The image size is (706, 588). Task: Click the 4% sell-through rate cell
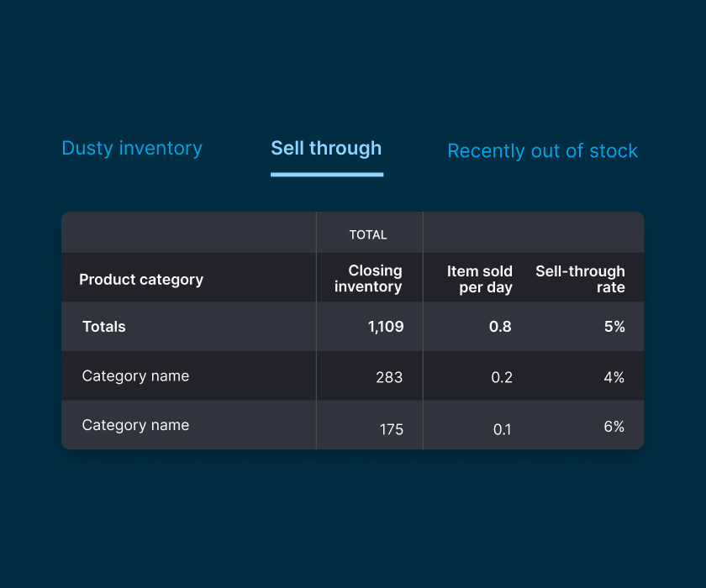coord(614,378)
